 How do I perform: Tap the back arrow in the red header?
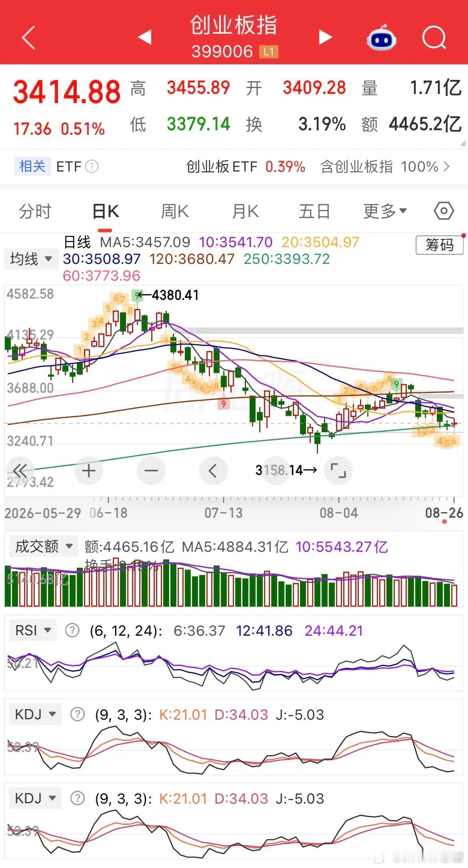pos(28,38)
